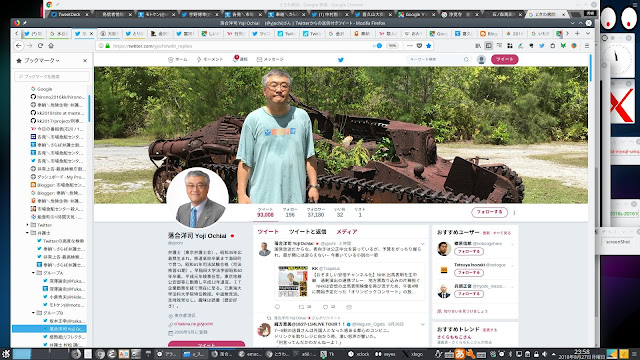Click green padlock in address bar
Screen dimensions: 640x360
click(108, 46)
